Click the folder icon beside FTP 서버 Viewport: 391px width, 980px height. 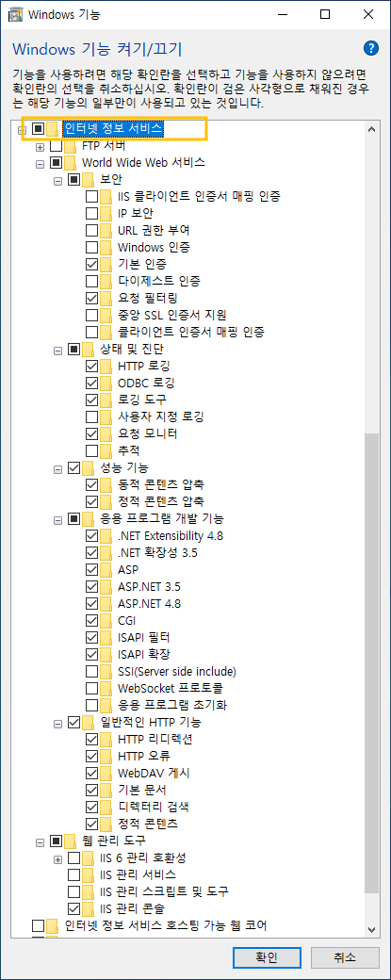point(72,146)
